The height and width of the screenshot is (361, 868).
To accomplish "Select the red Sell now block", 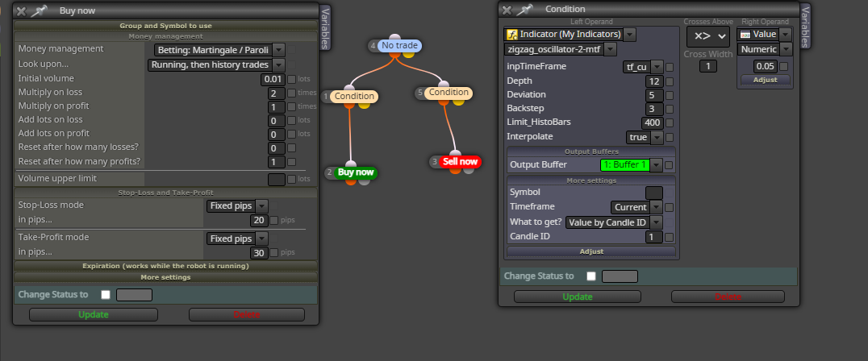I will 460,162.
